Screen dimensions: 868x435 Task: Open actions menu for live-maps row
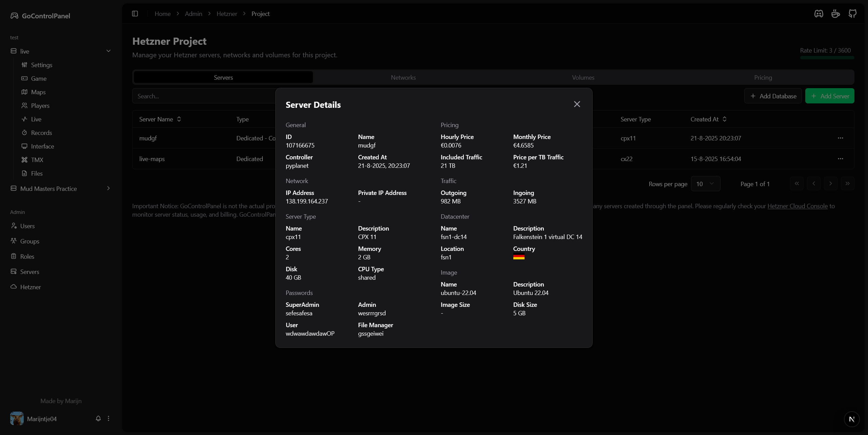[x=840, y=159]
